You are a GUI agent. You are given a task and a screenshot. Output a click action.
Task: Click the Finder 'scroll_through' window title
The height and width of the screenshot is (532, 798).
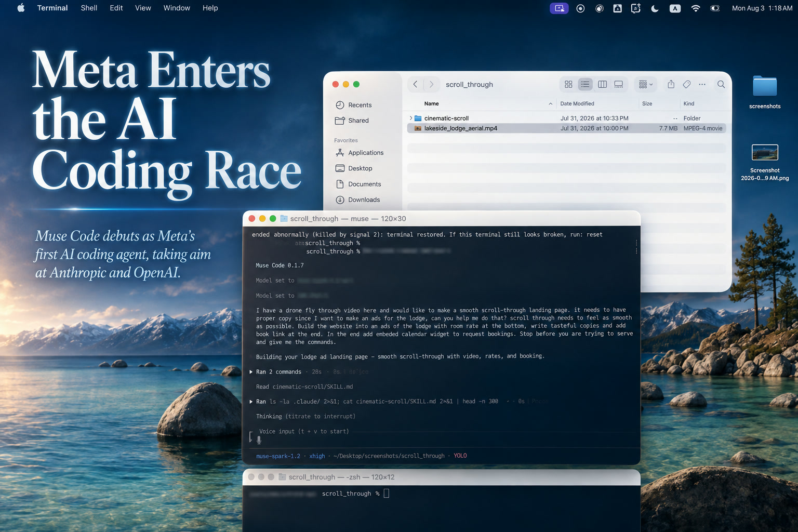click(x=469, y=85)
